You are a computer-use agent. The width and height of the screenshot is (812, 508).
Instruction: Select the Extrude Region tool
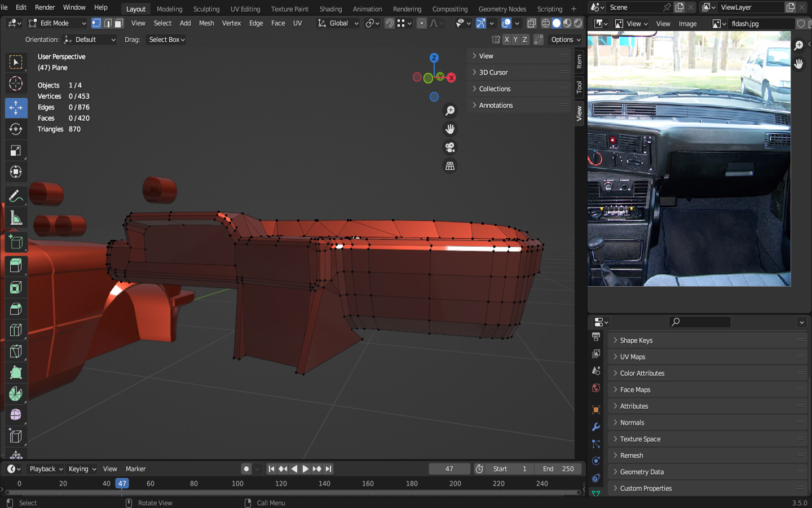(x=16, y=265)
